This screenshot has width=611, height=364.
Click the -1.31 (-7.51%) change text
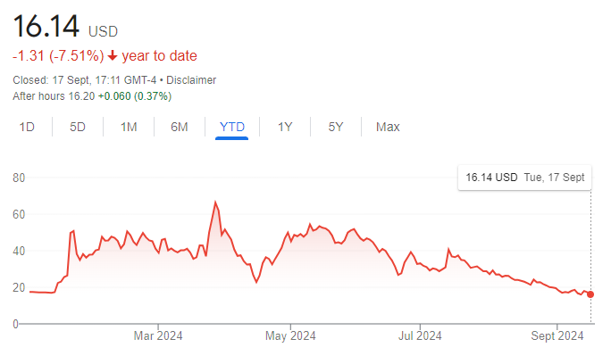point(58,55)
